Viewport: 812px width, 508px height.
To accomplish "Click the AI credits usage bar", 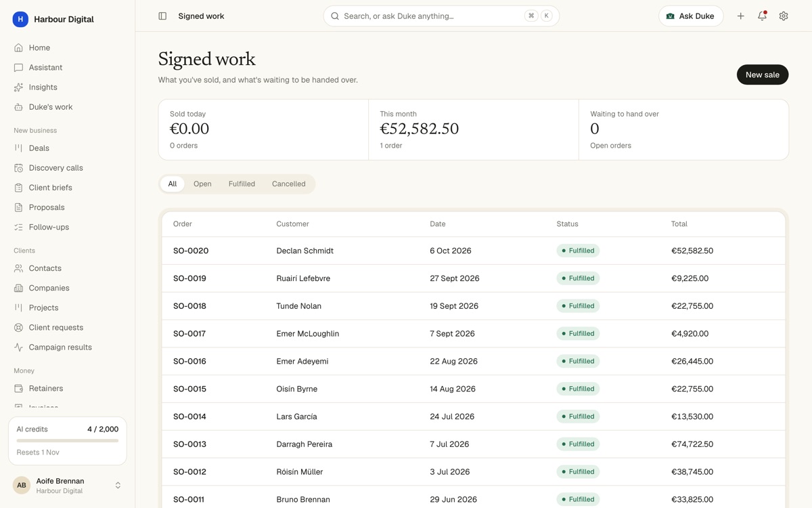I will click(68, 441).
